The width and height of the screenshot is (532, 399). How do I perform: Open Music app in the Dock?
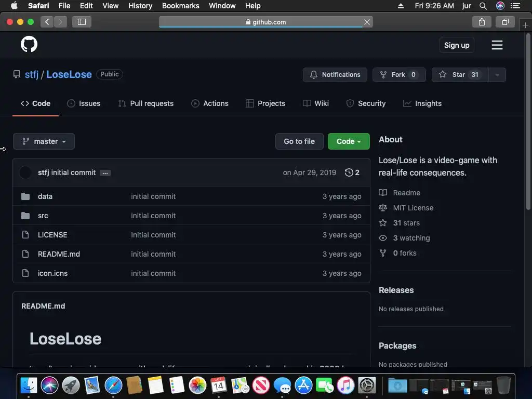[345, 385]
